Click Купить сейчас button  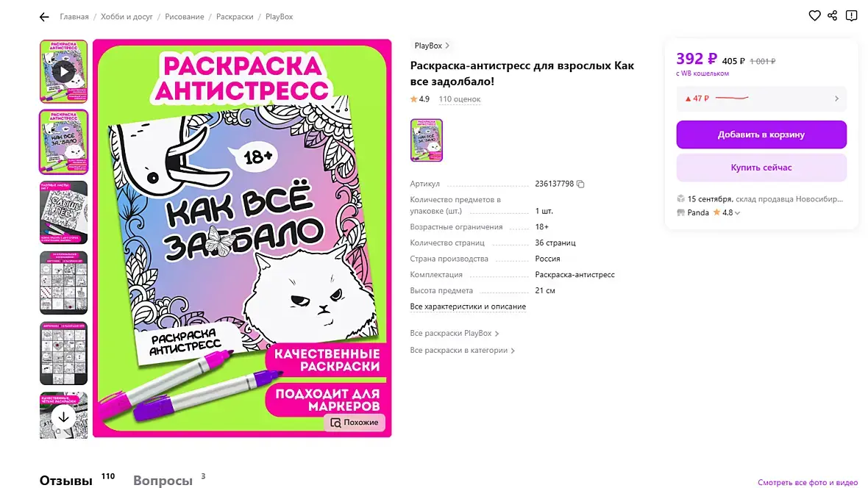click(x=761, y=168)
